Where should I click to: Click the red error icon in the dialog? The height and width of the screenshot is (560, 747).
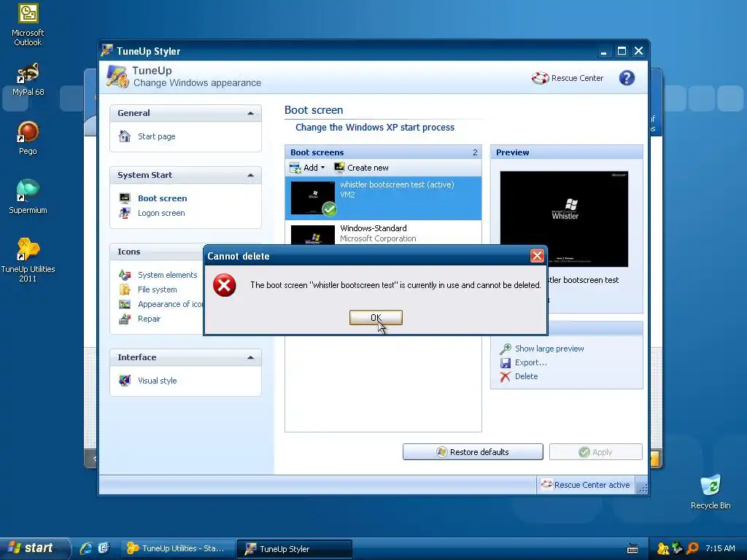click(225, 285)
